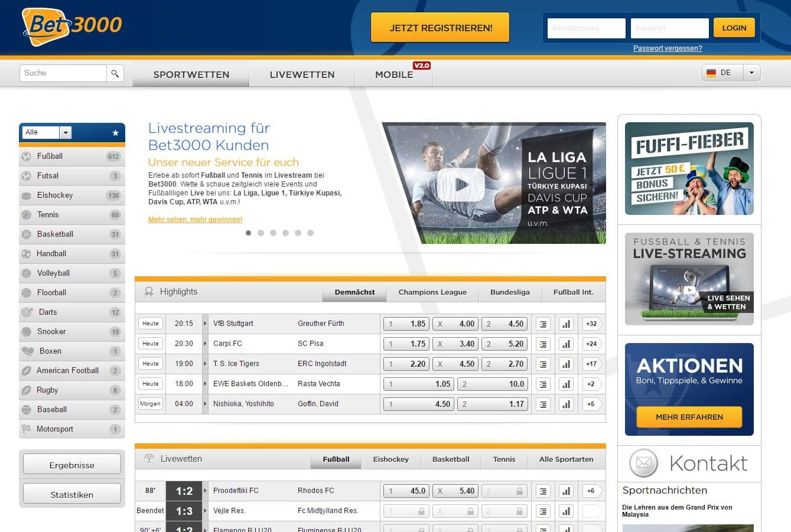Click the Passwort input field

669,28
